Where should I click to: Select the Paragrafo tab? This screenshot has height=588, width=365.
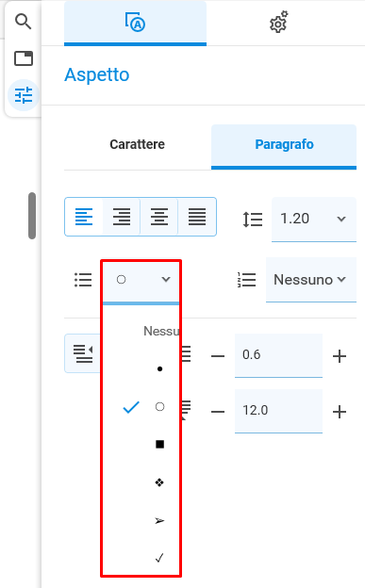tap(284, 146)
